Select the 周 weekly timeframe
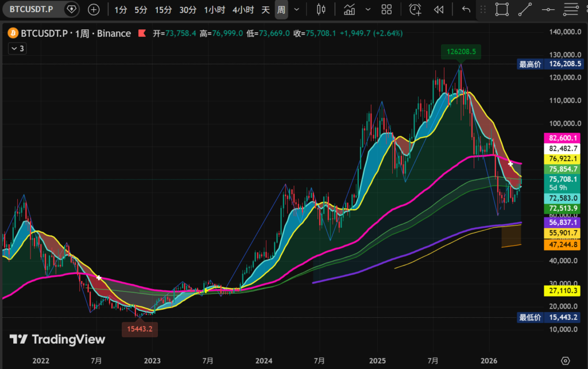The width and height of the screenshot is (588, 369). click(x=281, y=10)
